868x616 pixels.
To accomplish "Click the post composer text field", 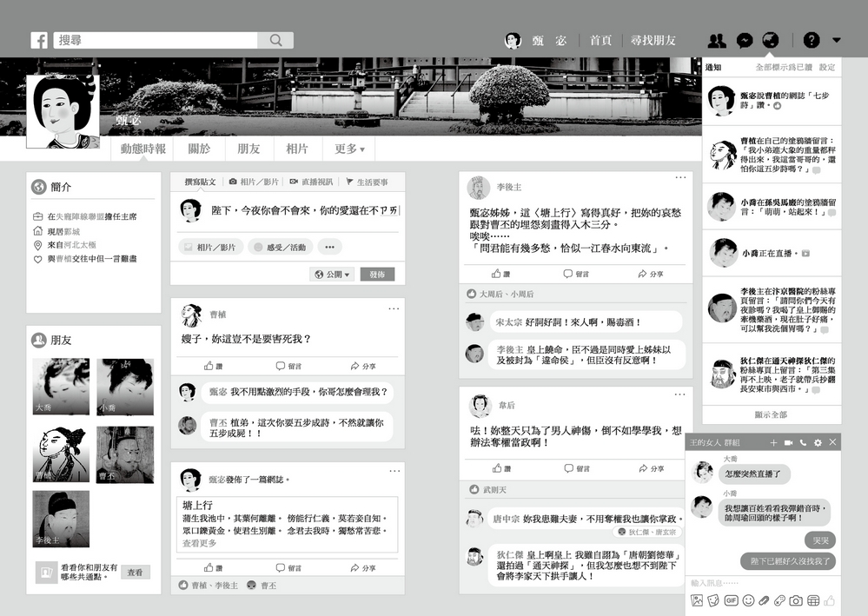I will point(304,210).
